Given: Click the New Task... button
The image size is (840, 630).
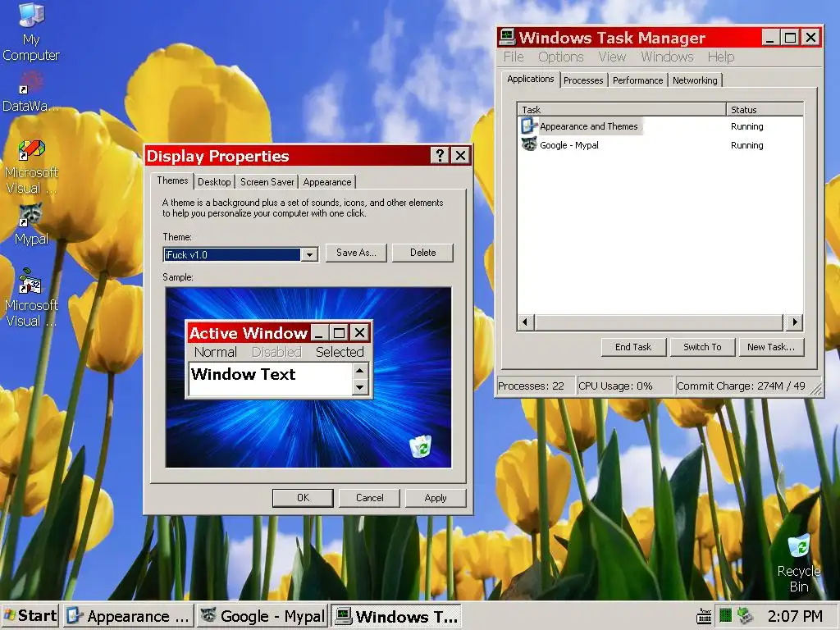Looking at the screenshot, I should pyautogui.click(x=771, y=347).
